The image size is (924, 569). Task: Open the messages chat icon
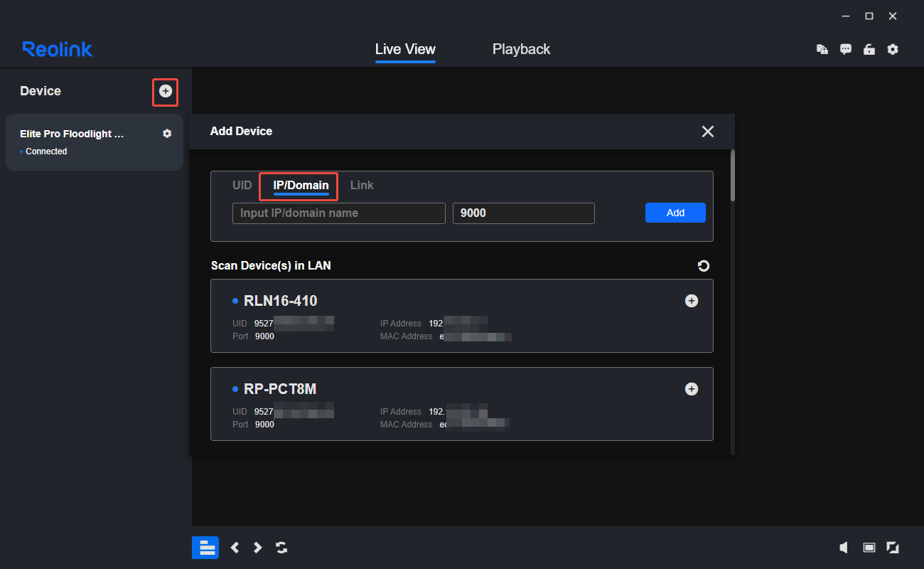pyautogui.click(x=845, y=49)
